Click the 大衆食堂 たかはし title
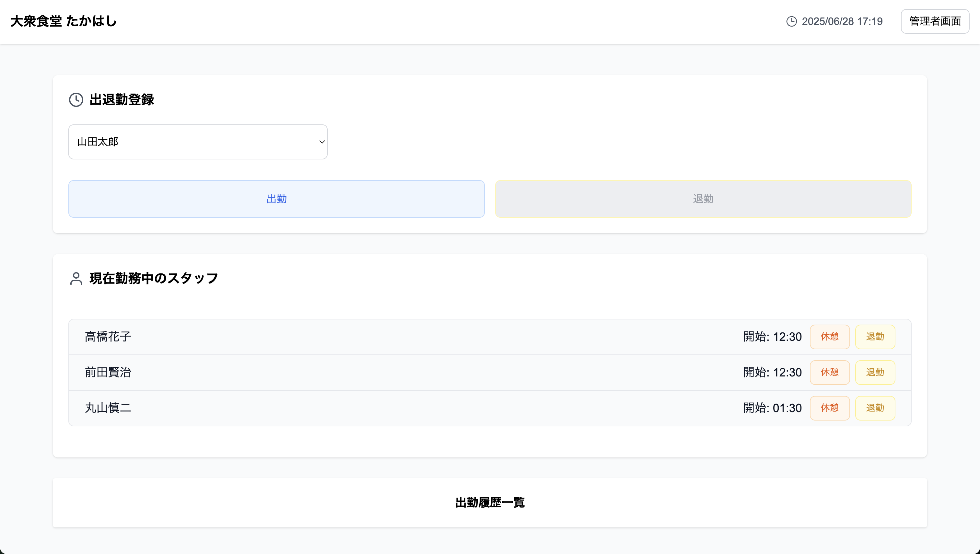The width and height of the screenshot is (980, 554). (x=64, y=21)
